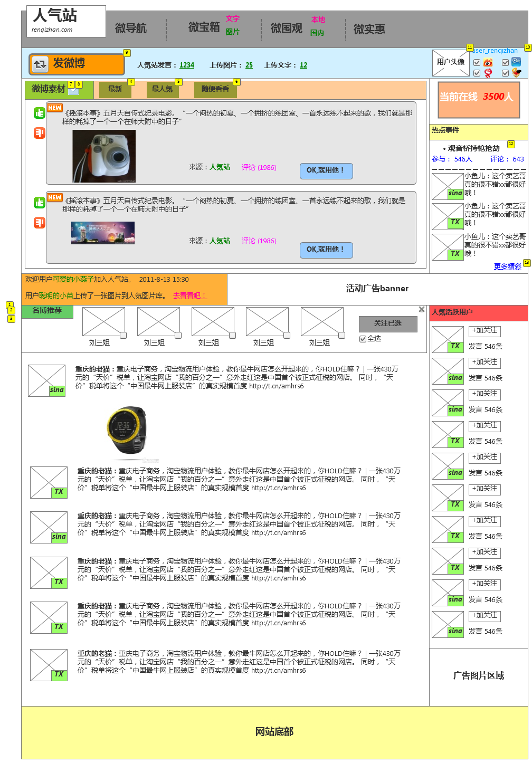This screenshot has width=532, height=763.
Task: Open the 更多精彩 link
Action: pyautogui.click(x=507, y=266)
